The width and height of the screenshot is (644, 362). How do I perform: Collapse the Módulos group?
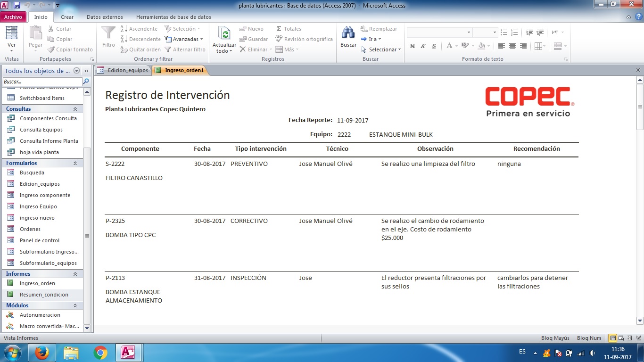tap(75, 305)
